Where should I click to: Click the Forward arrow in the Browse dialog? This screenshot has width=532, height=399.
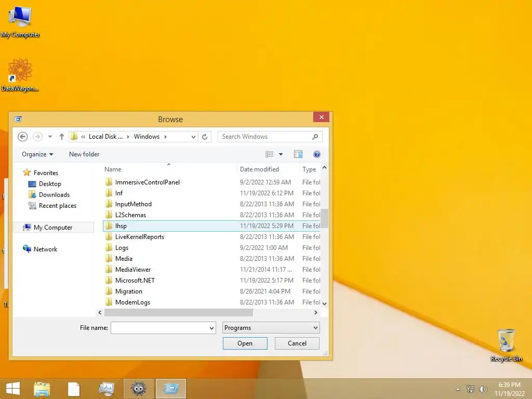37,137
